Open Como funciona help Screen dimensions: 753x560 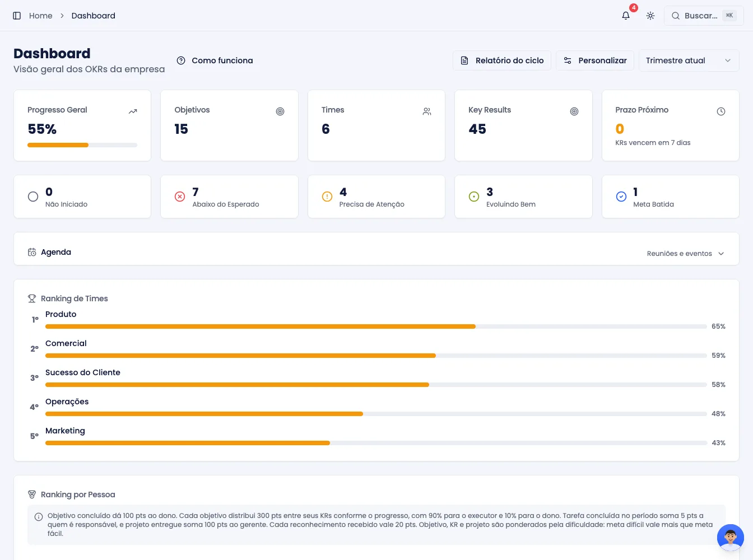pos(215,60)
